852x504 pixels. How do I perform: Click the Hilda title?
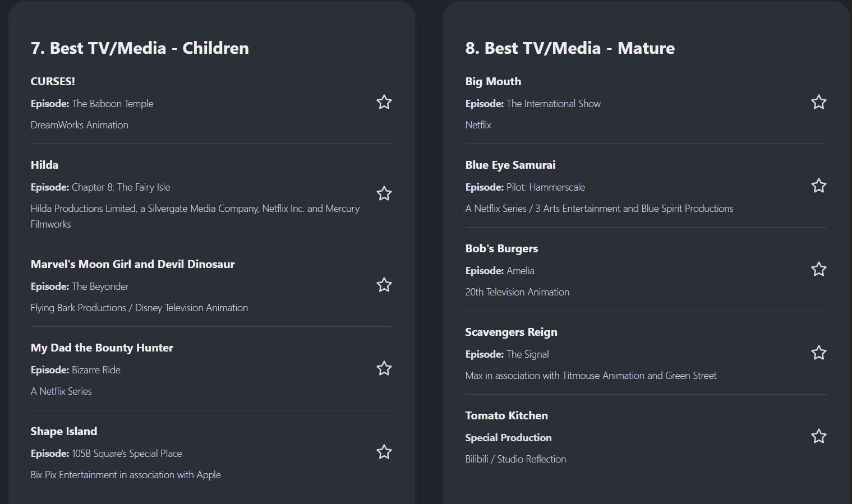pyautogui.click(x=44, y=165)
